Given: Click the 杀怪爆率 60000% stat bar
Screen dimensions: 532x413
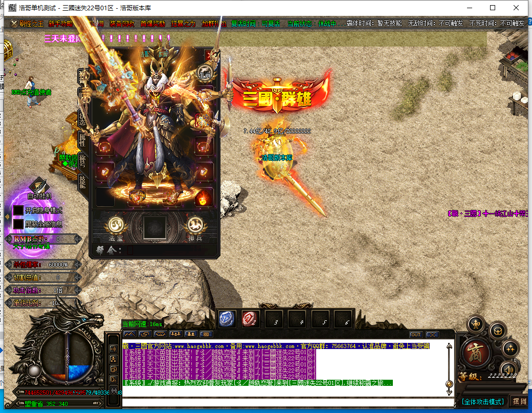Looking at the screenshot, I should click(43, 265).
